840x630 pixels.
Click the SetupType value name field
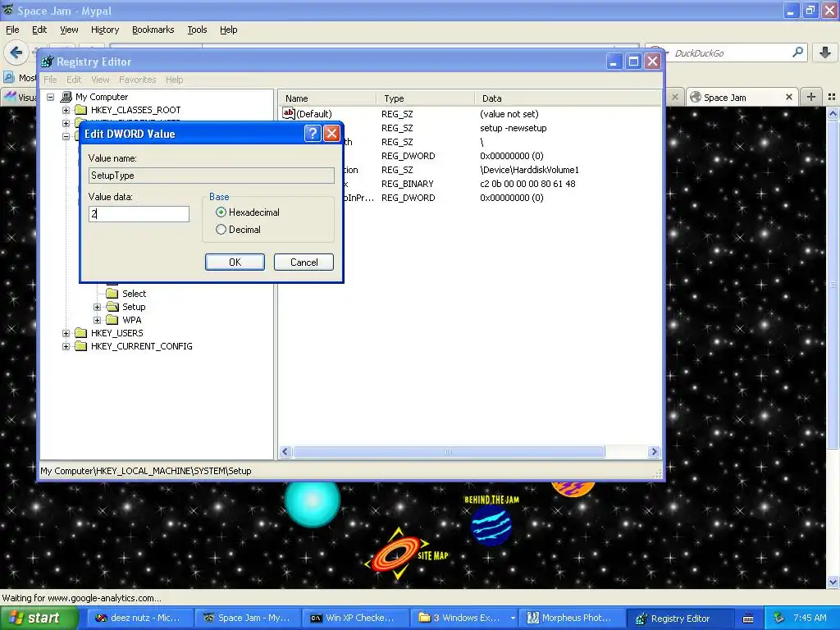[211, 176]
